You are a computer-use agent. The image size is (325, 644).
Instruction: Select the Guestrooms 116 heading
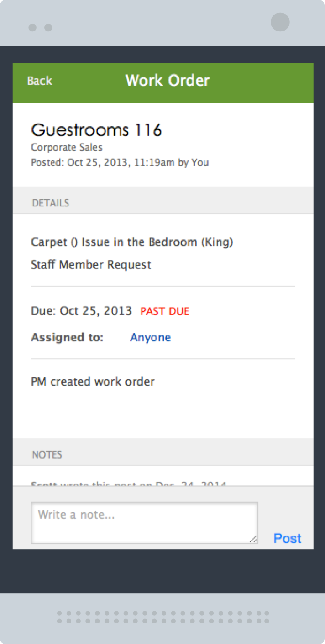pos(96,130)
